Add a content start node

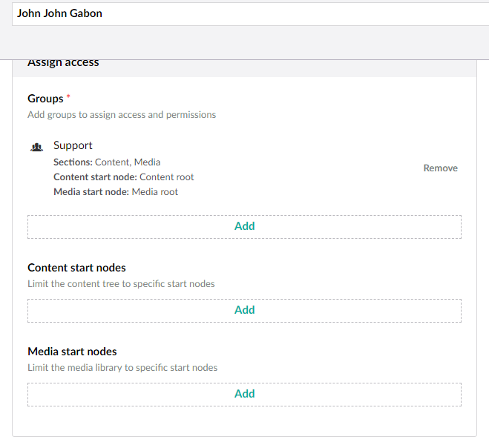coord(245,311)
